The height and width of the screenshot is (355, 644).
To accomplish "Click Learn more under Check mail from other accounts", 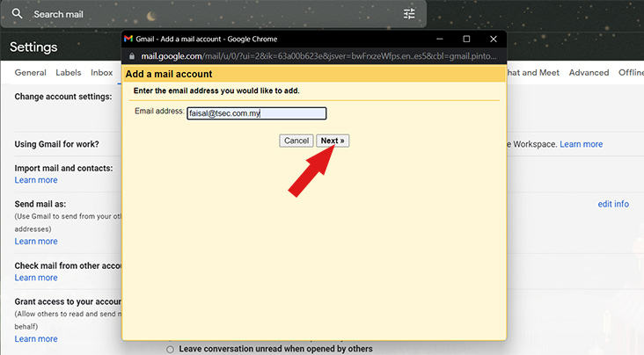I will click(36, 278).
